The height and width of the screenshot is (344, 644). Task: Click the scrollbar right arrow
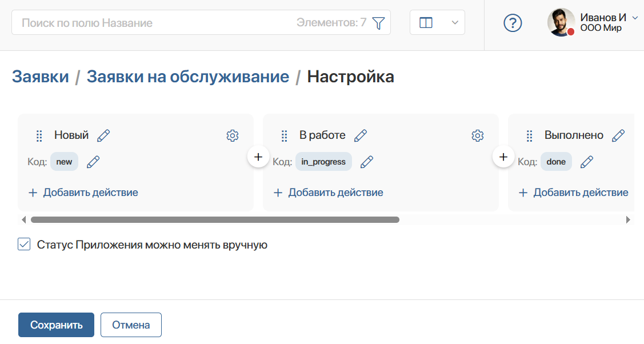point(627,219)
